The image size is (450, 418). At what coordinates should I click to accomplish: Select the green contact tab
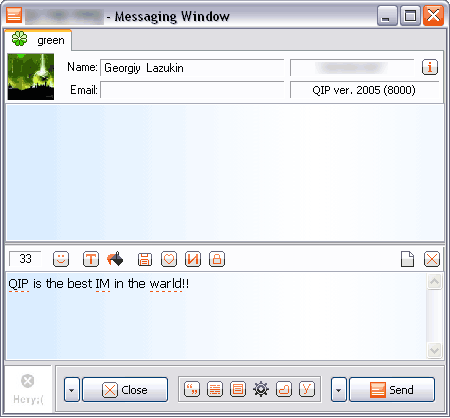pos(38,40)
